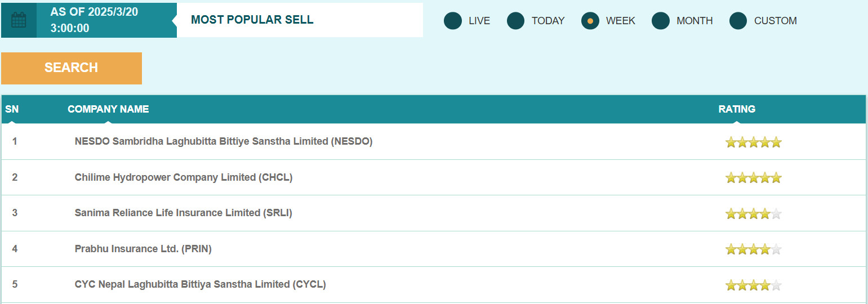
Task: Select the LIVE radio option
Action: (x=453, y=21)
